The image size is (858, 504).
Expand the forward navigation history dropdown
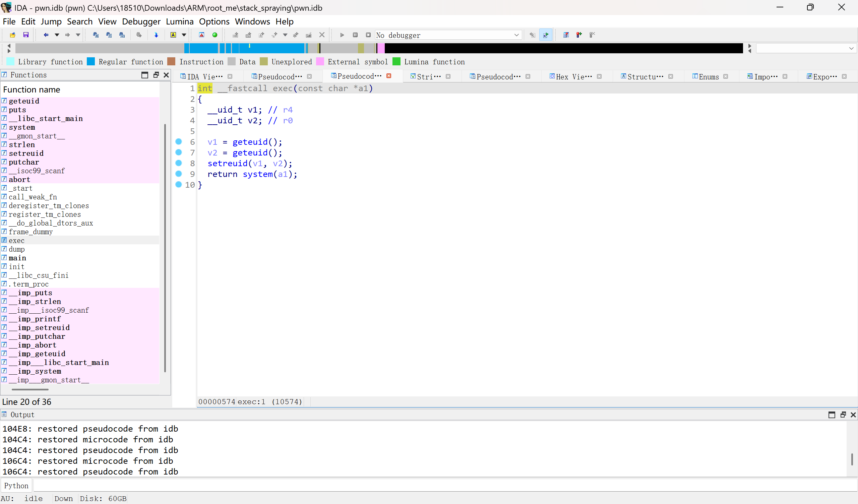tap(78, 35)
